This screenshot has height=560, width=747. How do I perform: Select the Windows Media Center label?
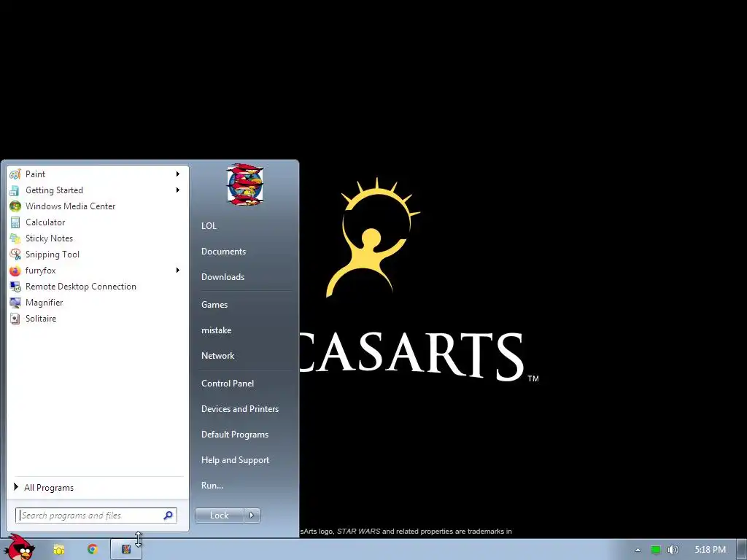click(x=71, y=206)
